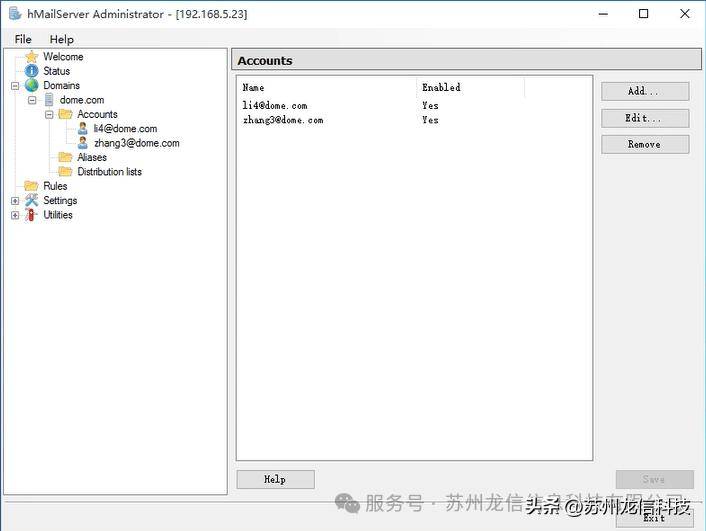This screenshot has height=531, width=706.
Task: Click the dome.com server icon
Action: tap(49, 100)
